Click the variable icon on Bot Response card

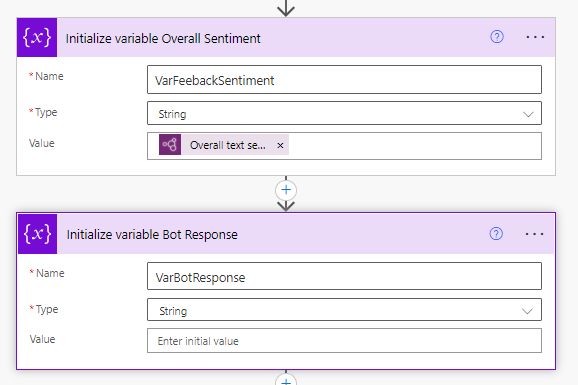pos(38,234)
